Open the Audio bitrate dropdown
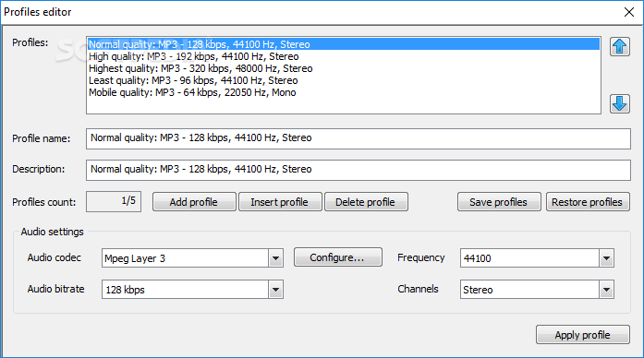644x358 pixels. coord(275,290)
